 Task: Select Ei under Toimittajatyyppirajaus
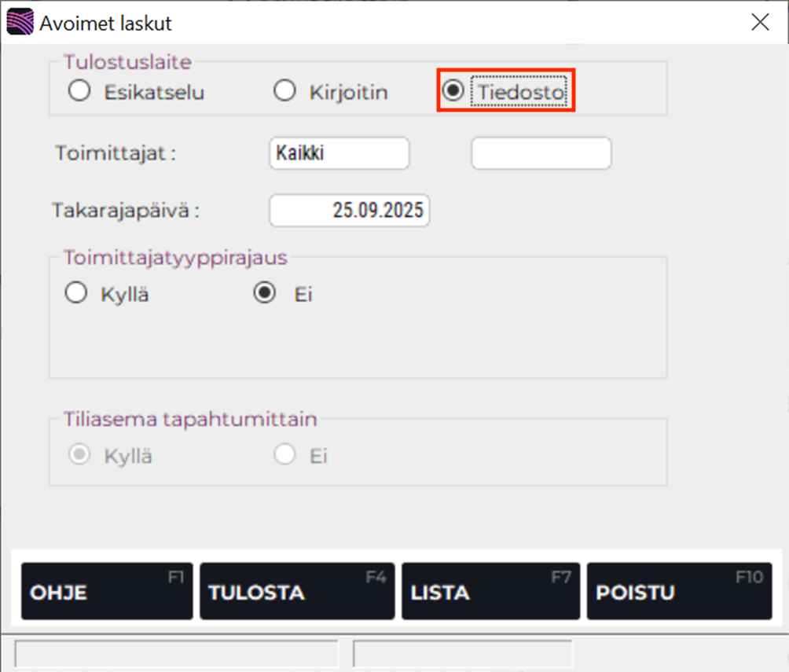click(x=265, y=292)
